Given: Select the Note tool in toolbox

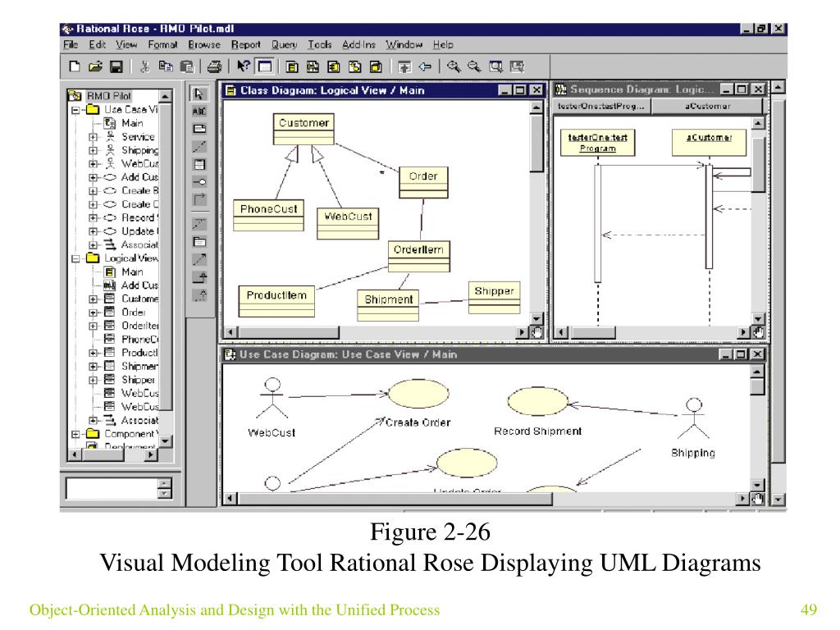Looking at the screenshot, I should 199,129.
